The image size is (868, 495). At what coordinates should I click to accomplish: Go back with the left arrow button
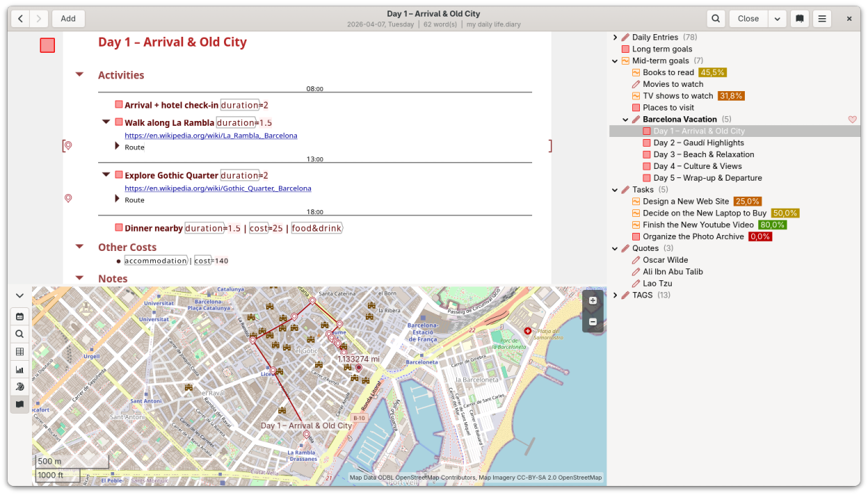[x=21, y=19]
